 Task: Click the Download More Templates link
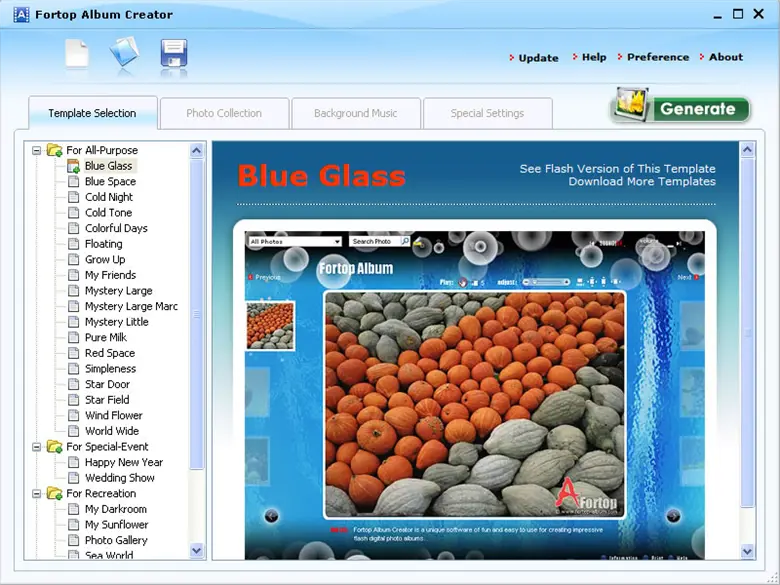(x=642, y=182)
